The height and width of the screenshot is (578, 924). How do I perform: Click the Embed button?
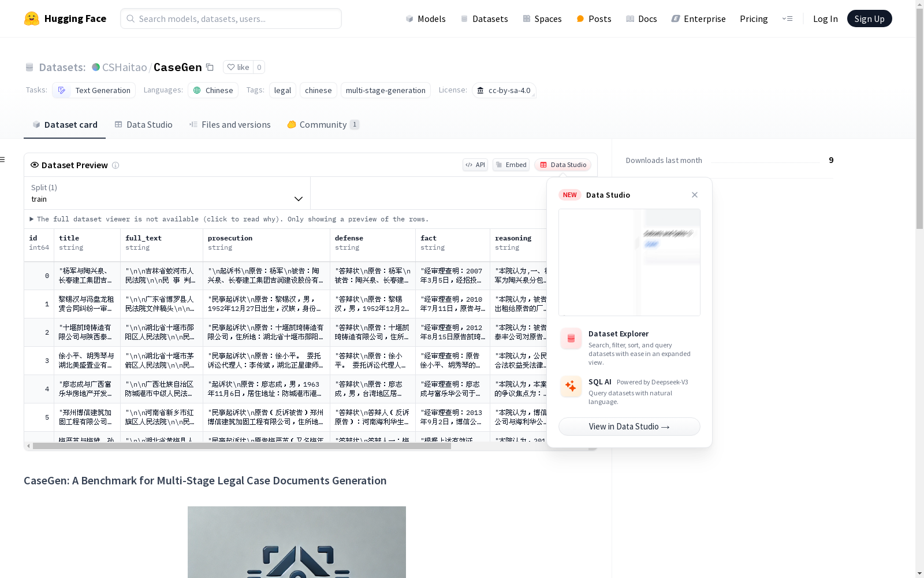tap(511, 165)
